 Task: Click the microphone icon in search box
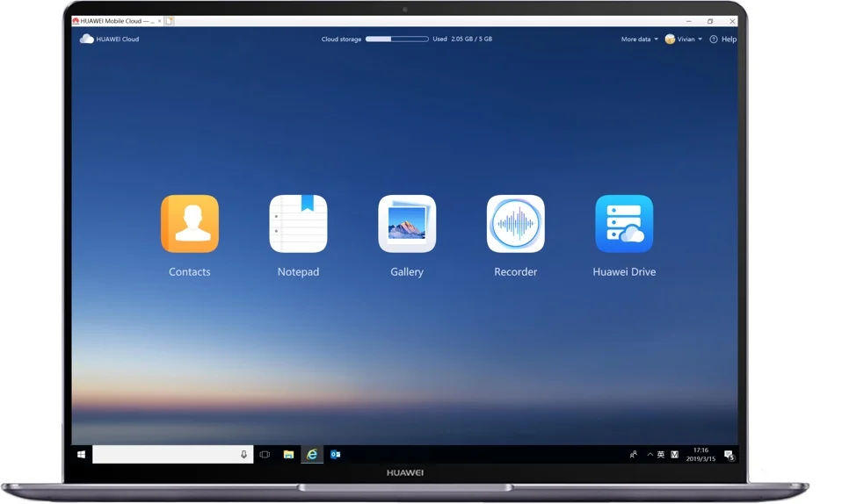[x=243, y=455]
